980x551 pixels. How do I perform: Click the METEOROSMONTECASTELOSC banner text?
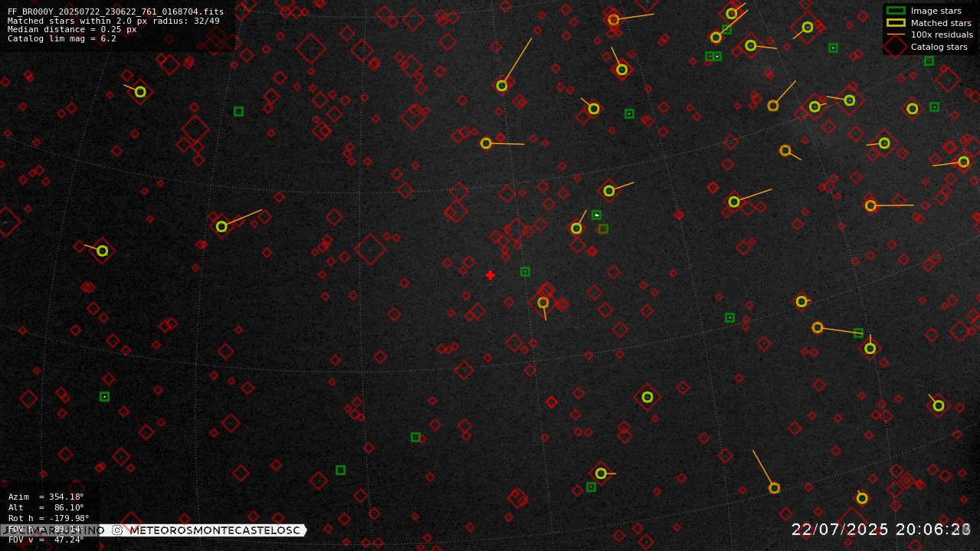[x=215, y=530]
